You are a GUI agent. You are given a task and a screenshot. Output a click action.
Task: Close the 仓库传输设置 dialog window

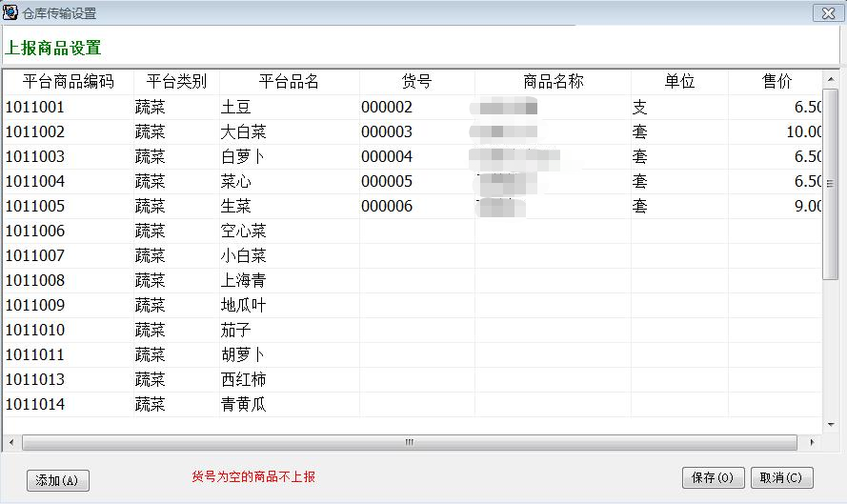(825, 13)
